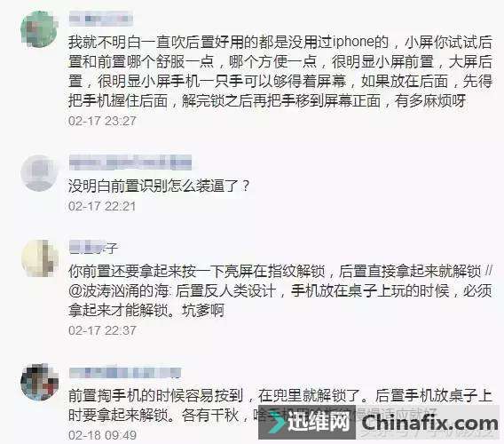The width and height of the screenshot is (504, 444).
Task: Click the 02-18 09:49 timestamp
Action: (102, 435)
